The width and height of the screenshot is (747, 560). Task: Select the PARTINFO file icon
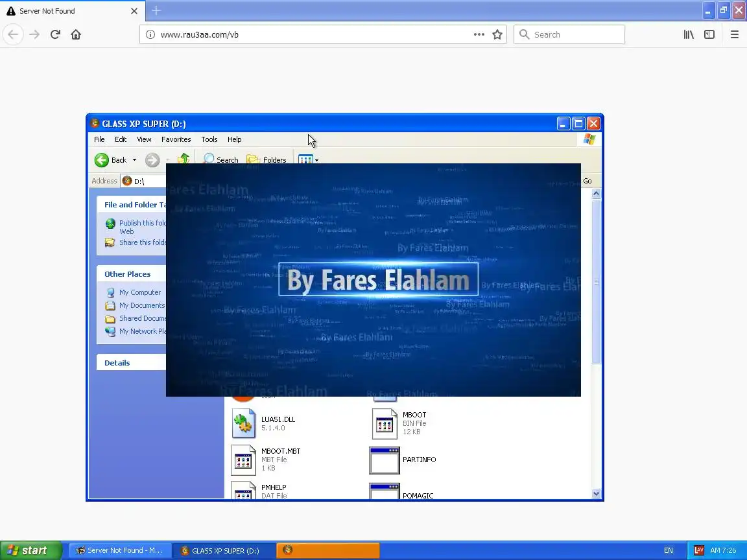[x=384, y=460]
